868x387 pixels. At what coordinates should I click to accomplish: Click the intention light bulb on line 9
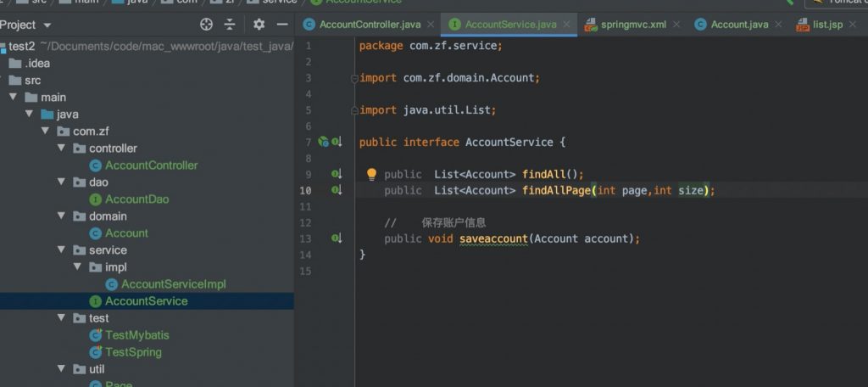[371, 174]
